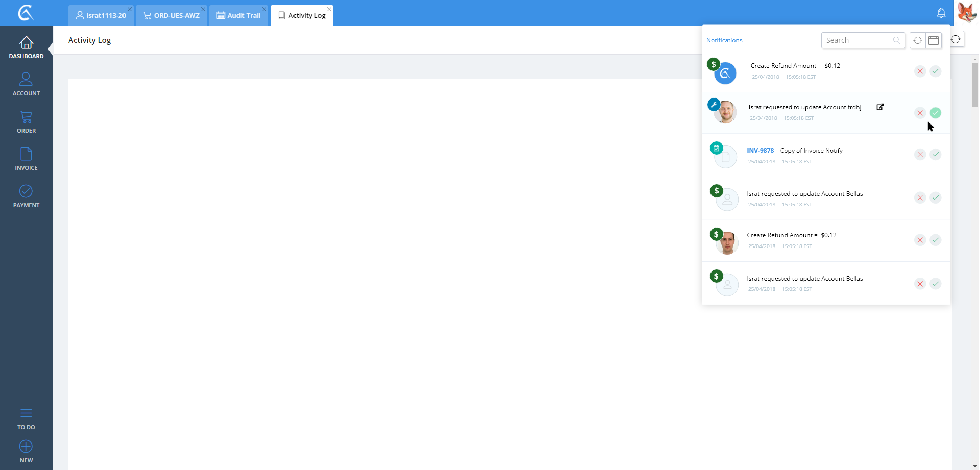Open the INV-9878 invoice link
The image size is (980, 470).
(760, 151)
